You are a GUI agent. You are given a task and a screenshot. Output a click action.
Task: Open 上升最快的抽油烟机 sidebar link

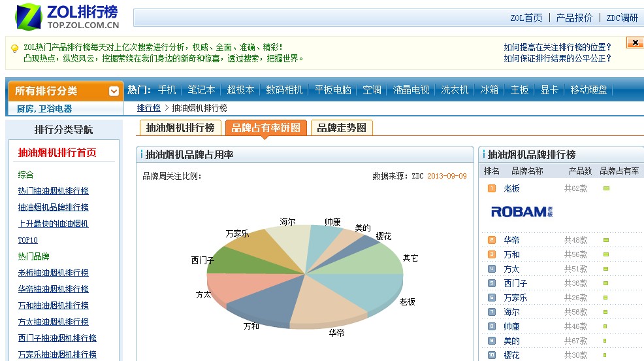(54, 224)
